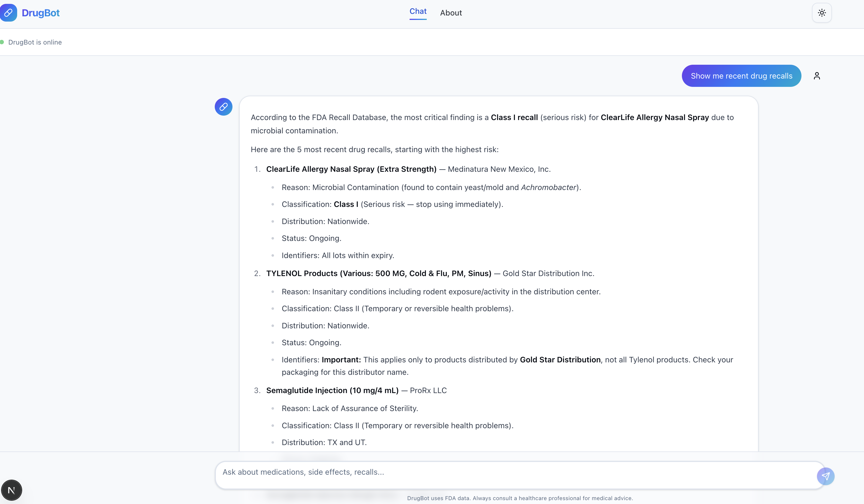Focus the 'Ask about medications' input field
This screenshot has width=864, height=504.
(514, 472)
